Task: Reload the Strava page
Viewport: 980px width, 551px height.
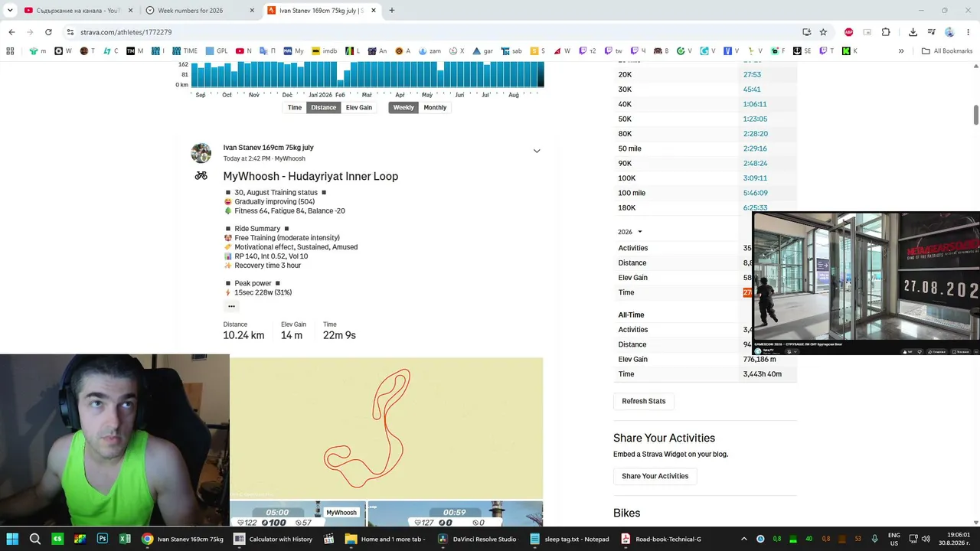Action: coord(48,32)
